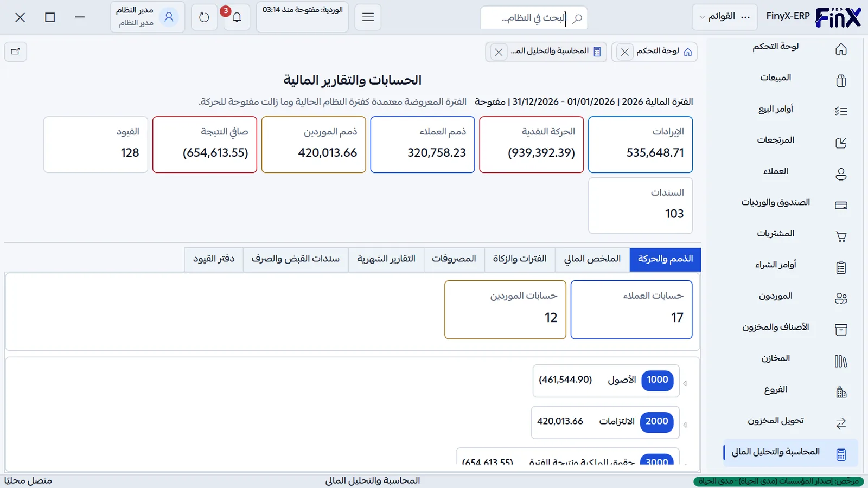The width and height of the screenshot is (868, 488).
Task: Switch to سندات القبض والصرف tab
Action: 296,259
